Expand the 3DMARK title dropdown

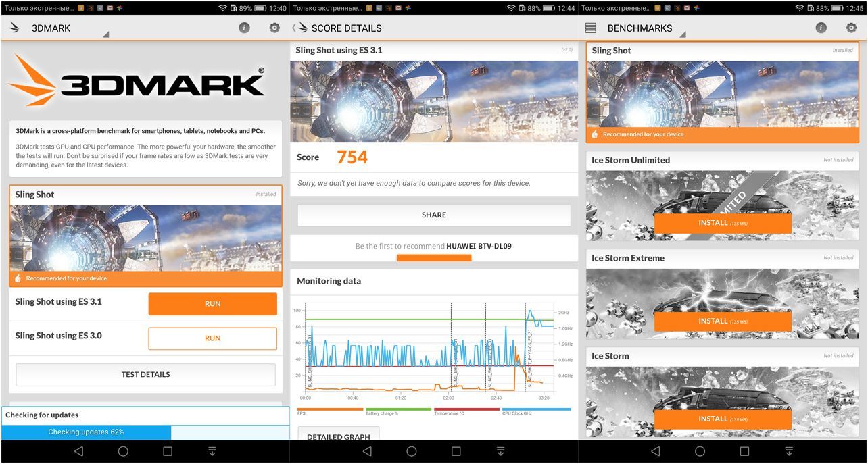click(105, 34)
